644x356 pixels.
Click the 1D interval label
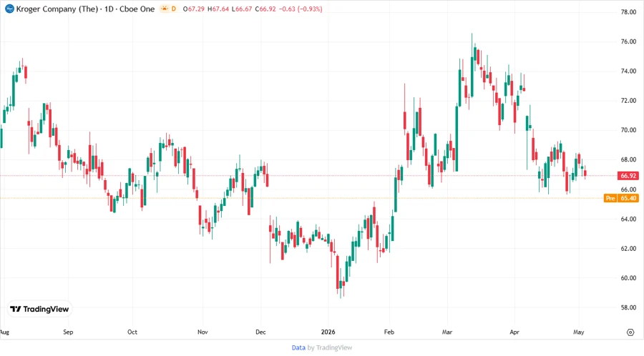coord(109,9)
